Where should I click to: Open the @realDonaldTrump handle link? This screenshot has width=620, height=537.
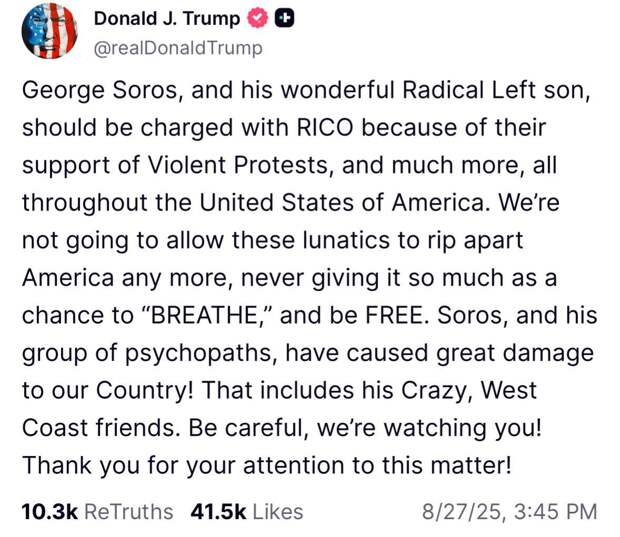click(178, 48)
